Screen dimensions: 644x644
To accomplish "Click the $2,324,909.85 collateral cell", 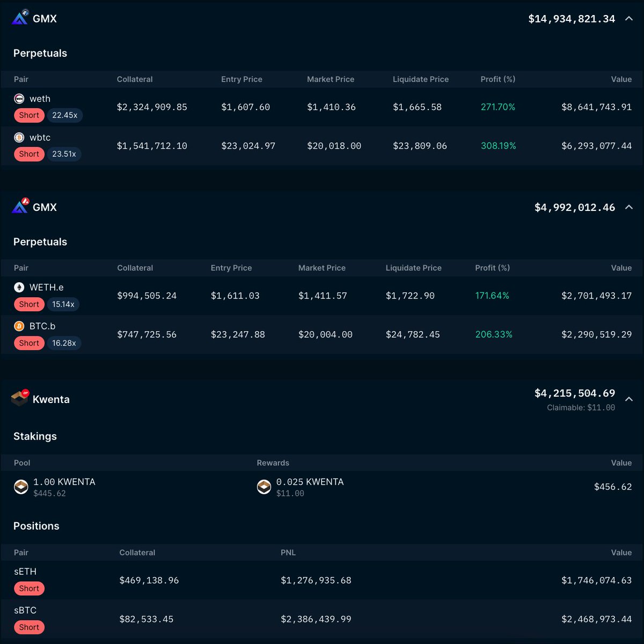I will tap(152, 107).
